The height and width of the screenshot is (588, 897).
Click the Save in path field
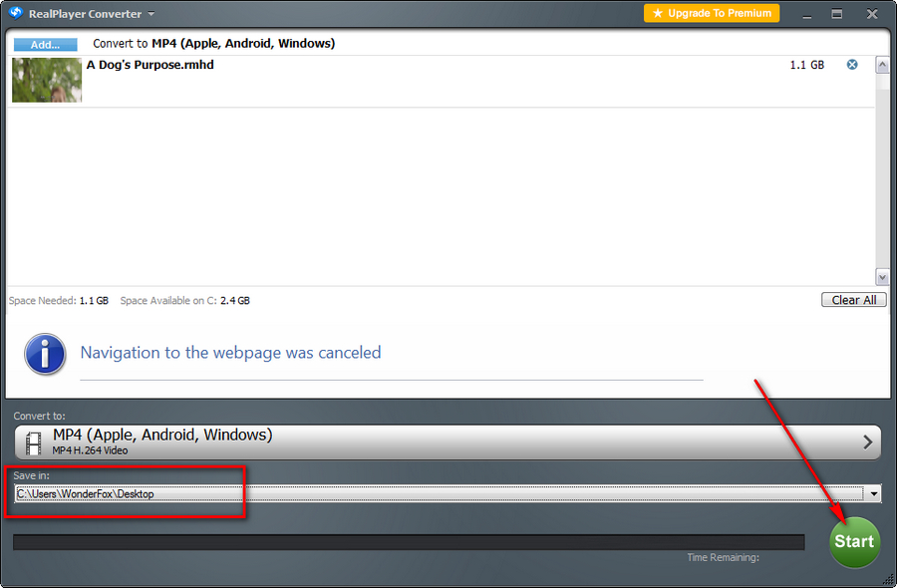tap(440, 493)
